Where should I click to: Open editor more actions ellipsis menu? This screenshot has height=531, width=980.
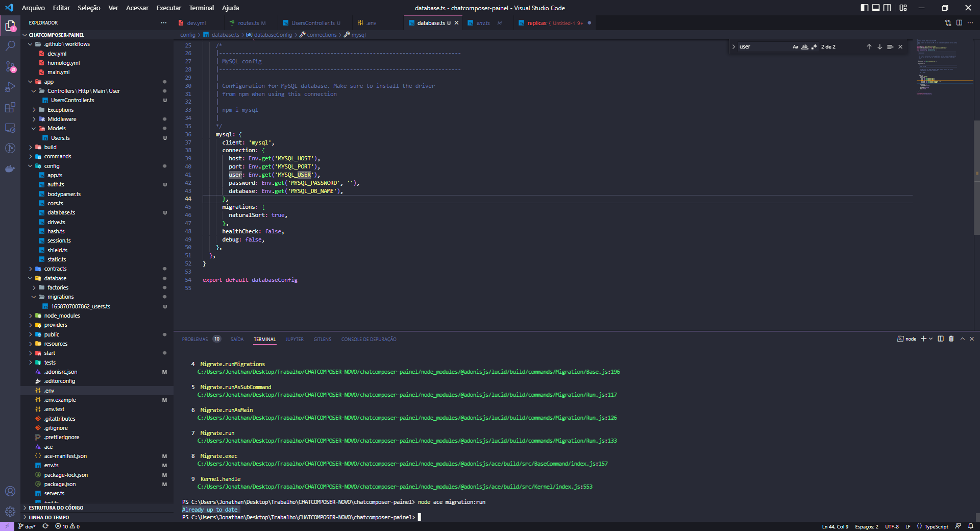[970, 23]
